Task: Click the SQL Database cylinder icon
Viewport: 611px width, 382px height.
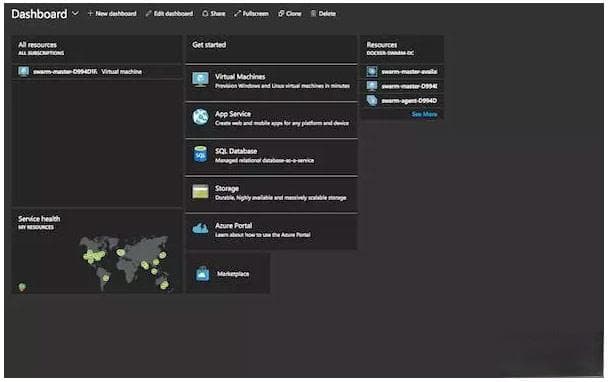Action: 200,154
